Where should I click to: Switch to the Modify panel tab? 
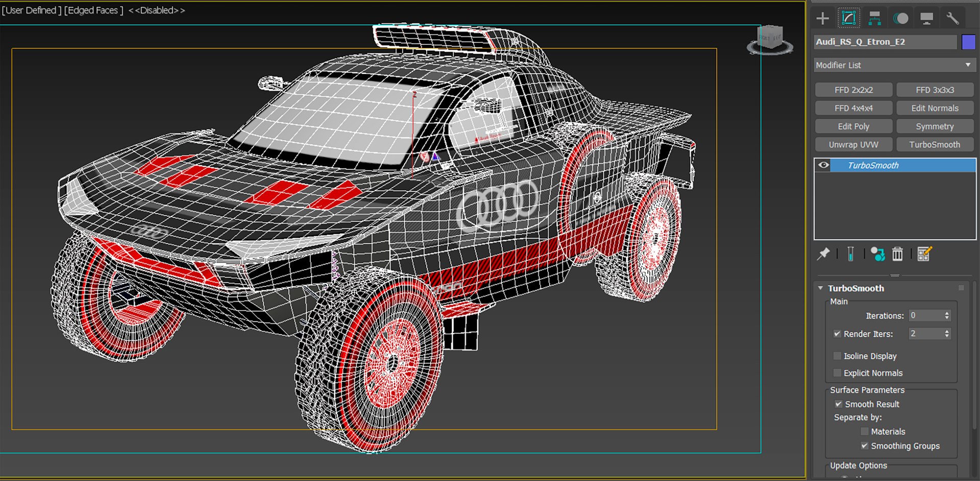[x=848, y=18]
